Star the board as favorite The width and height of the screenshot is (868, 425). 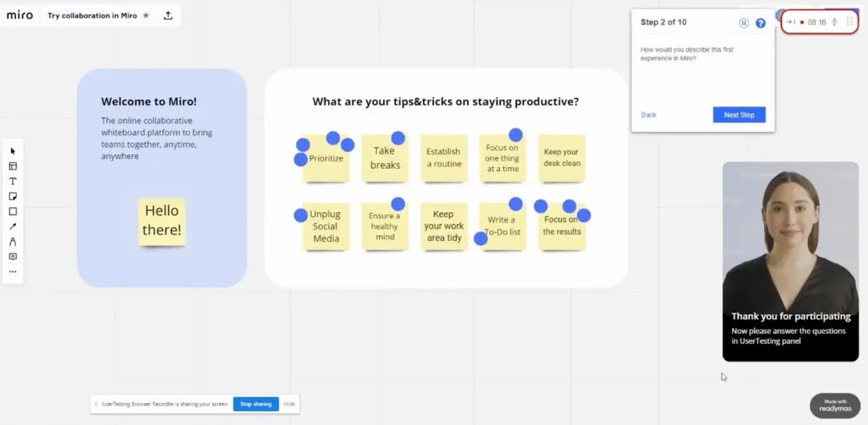[146, 15]
